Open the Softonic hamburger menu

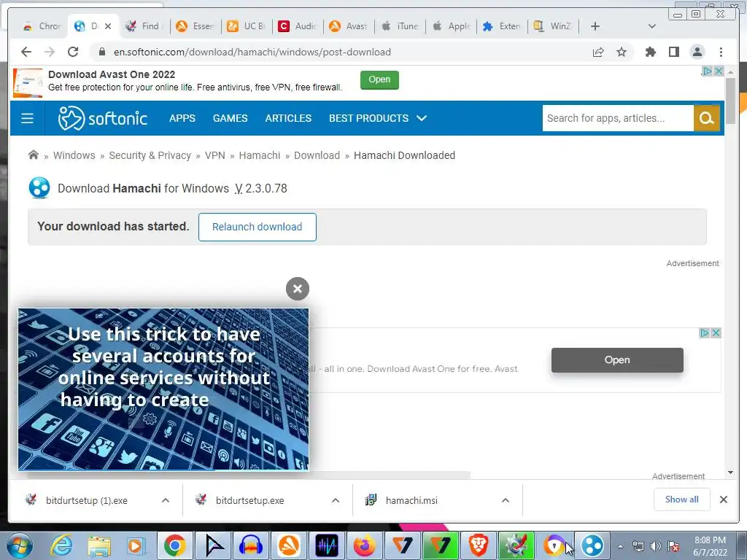pos(27,118)
